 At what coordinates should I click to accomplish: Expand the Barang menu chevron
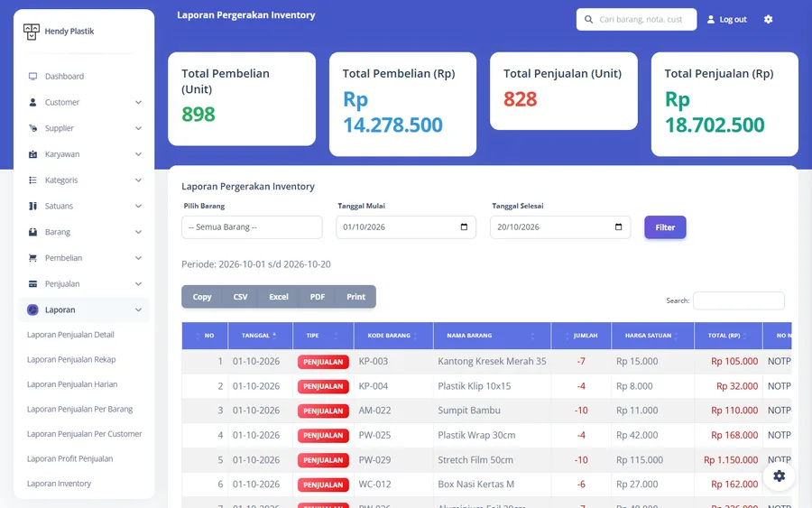point(138,232)
